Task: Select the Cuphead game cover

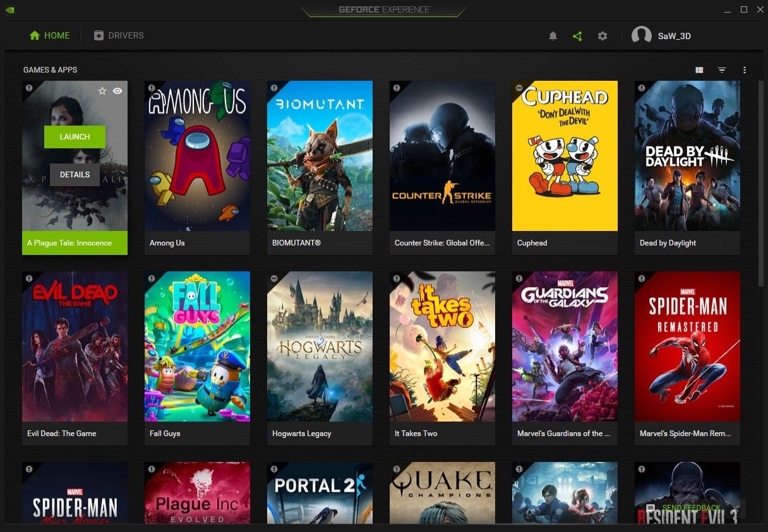Action: point(565,156)
